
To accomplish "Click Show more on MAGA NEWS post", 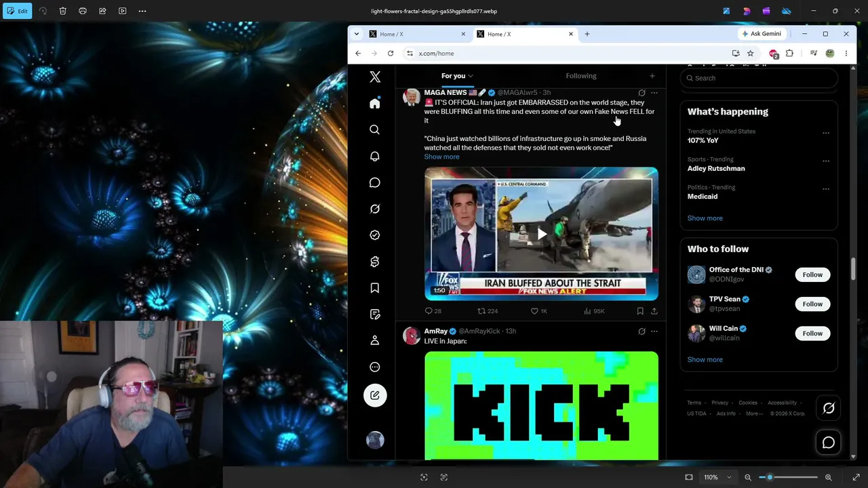I will 441,157.
